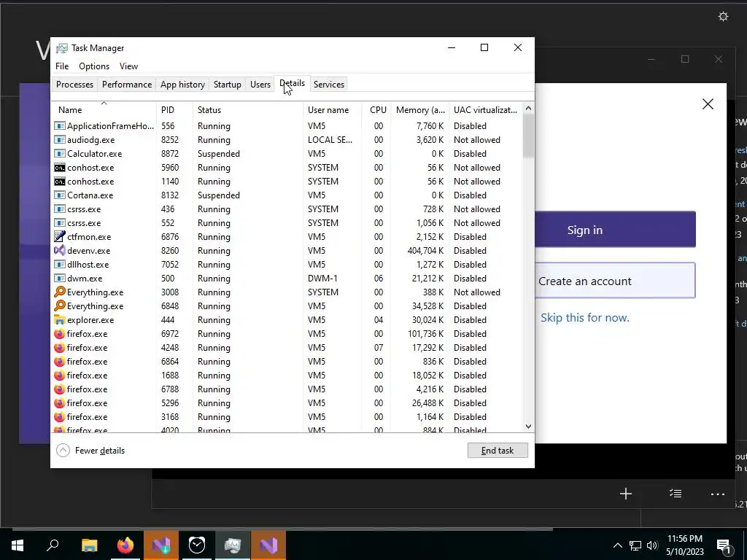
Task: Select the csrss.exe row with PID 436
Action: tap(287, 209)
